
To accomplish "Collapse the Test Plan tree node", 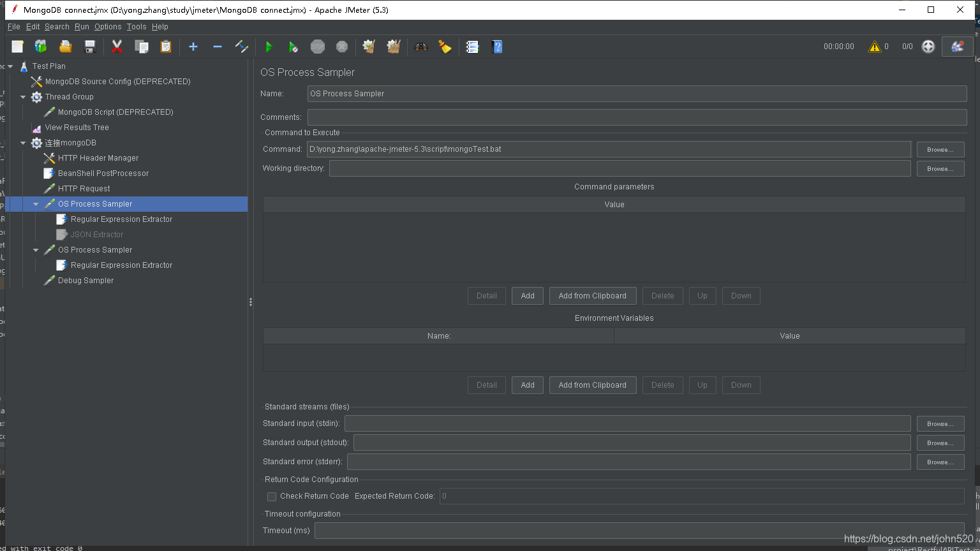I will (x=10, y=66).
